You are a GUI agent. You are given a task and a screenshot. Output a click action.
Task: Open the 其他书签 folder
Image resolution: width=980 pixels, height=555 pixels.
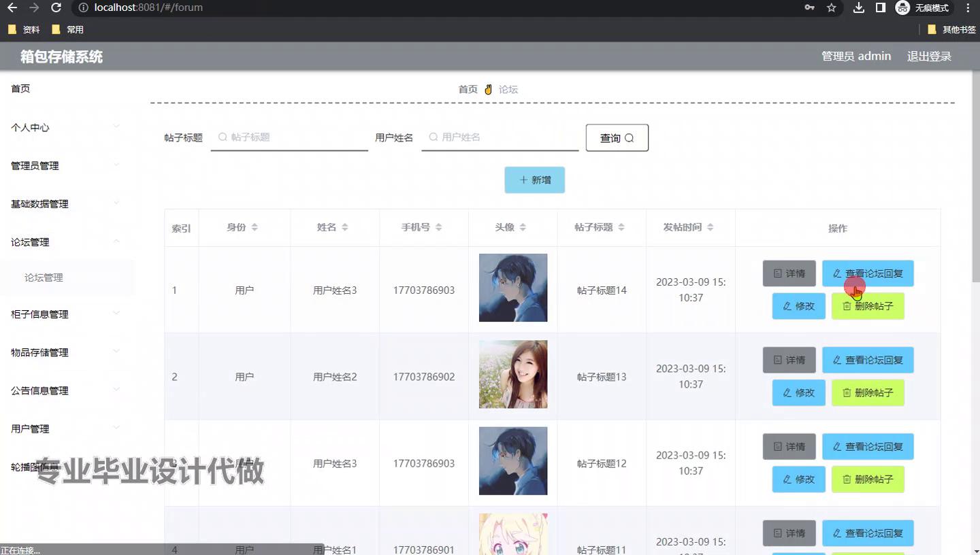click(x=951, y=29)
